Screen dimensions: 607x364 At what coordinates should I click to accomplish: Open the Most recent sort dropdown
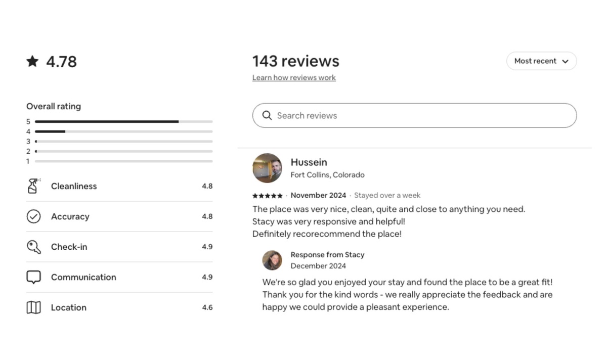[x=536, y=61]
